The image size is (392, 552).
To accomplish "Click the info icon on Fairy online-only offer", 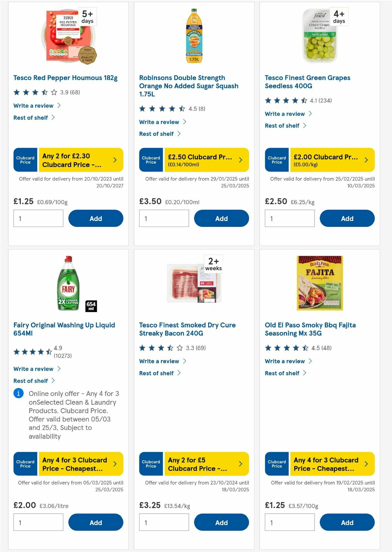I will (18, 393).
